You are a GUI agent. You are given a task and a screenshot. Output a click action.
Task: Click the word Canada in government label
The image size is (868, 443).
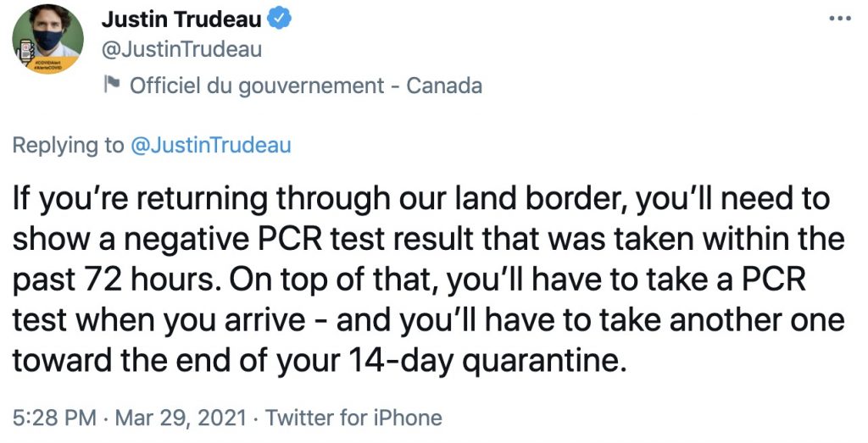click(444, 86)
